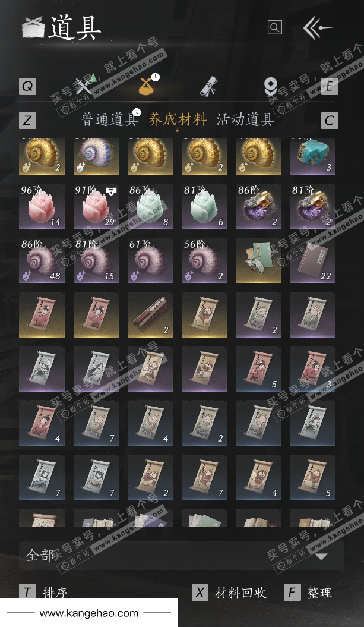Expand the 全部 filter dropdown

click(x=181, y=556)
